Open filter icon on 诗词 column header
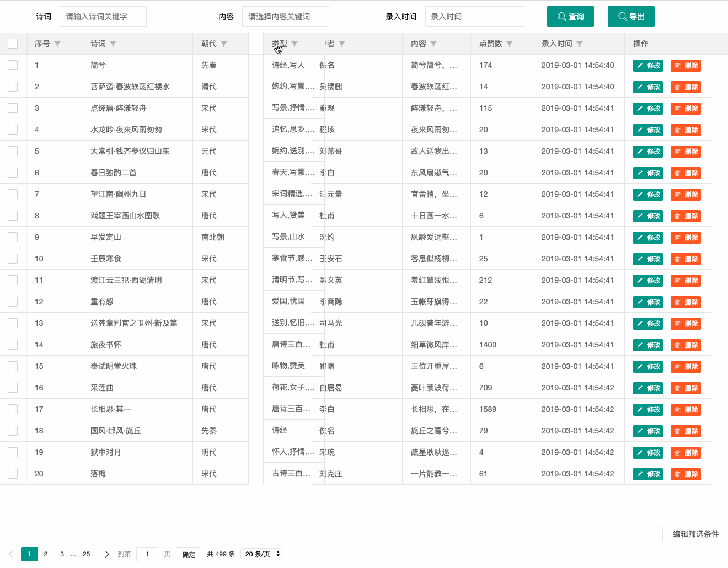 113,44
